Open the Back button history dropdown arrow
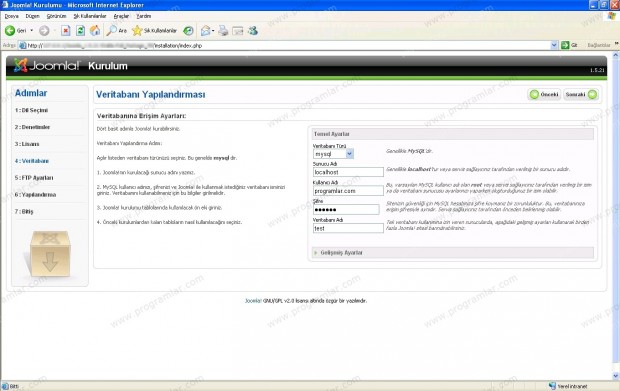The image size is (620, 391). 32,31
